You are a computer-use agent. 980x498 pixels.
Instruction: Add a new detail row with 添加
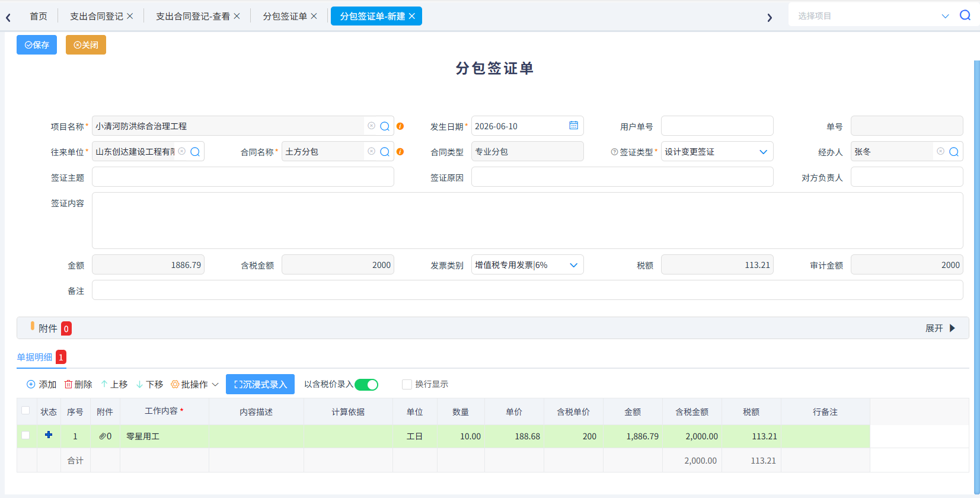[42, 384]
